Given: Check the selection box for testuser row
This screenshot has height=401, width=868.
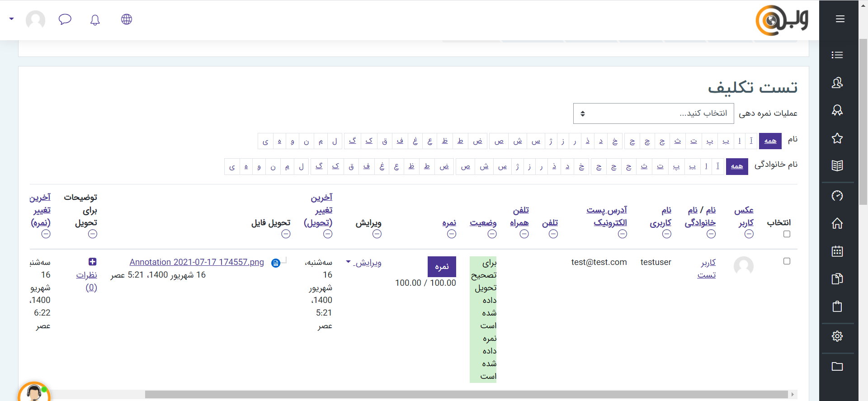Looking at the screenshot, I should tap(787, 261).
